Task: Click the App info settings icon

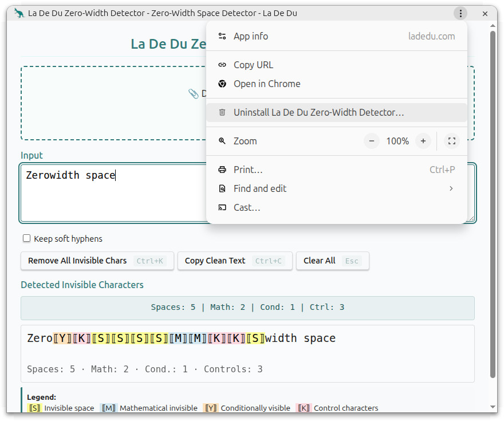Action: [222, 36]
